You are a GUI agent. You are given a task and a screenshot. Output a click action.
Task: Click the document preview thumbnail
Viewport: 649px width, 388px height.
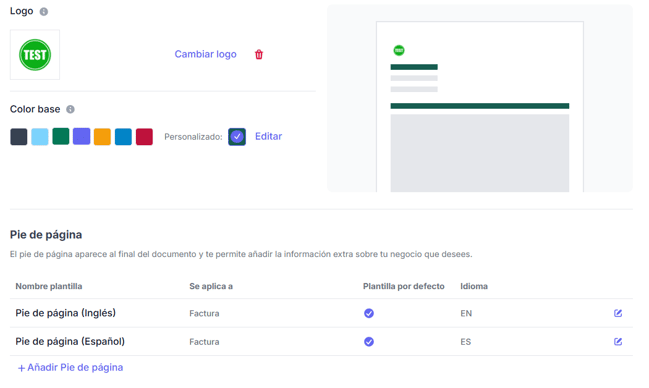click(x=480, y=107)
